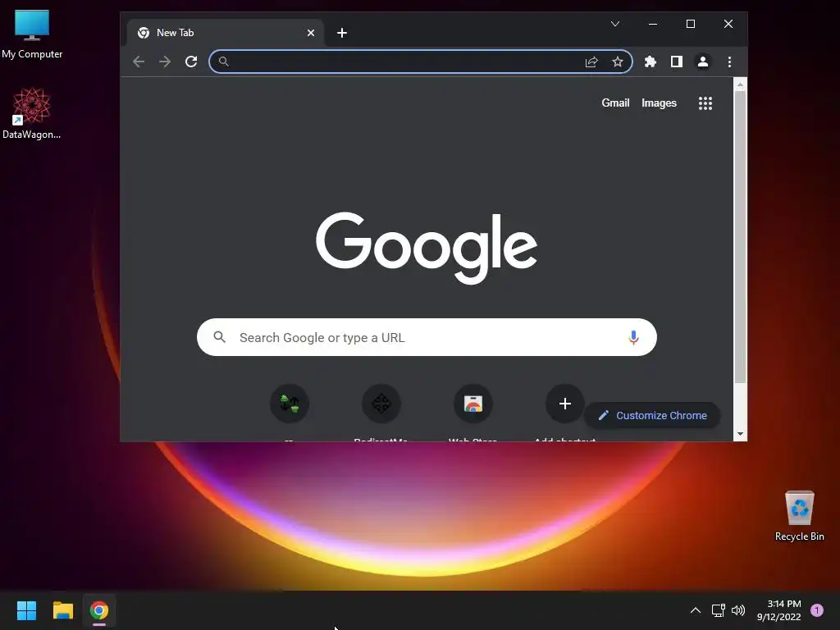
Task: Click the scrollbar down arrow
Action: 740,434
